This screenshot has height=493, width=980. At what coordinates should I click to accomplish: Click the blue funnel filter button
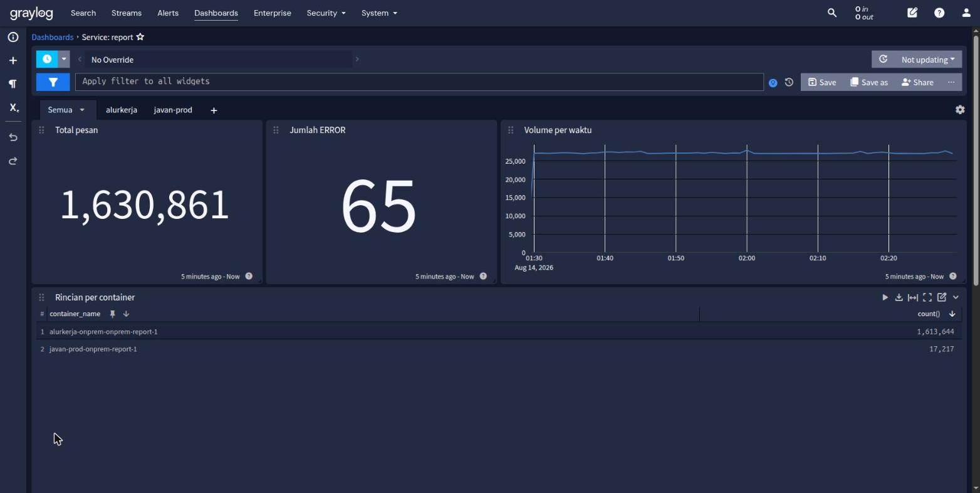tap(53, 82)
